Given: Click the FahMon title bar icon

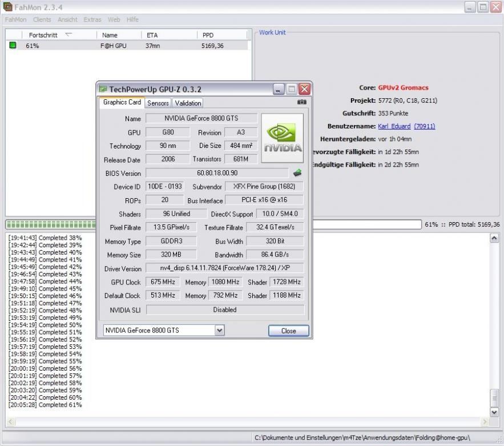Looking at the screenshot, I should (7, 7).
